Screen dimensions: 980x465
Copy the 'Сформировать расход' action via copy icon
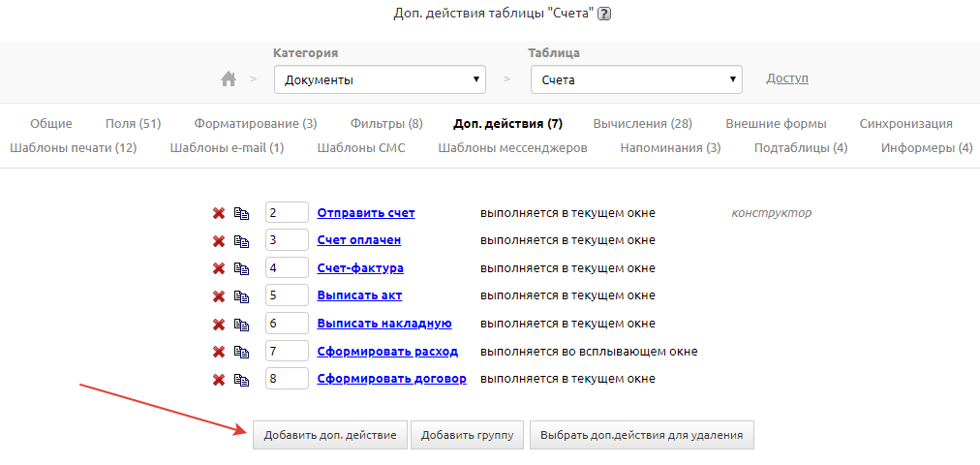point(241,352)
